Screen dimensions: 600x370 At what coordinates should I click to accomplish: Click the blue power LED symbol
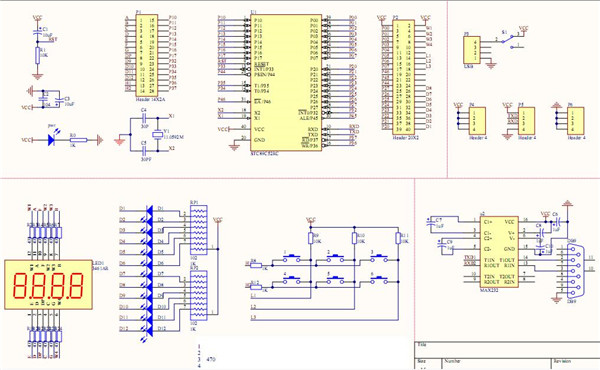click(52, 140)
